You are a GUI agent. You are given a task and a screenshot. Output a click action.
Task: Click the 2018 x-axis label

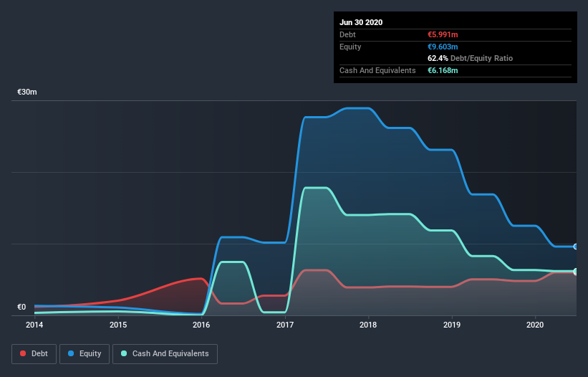pyautogui.click(x=368, y=325)
